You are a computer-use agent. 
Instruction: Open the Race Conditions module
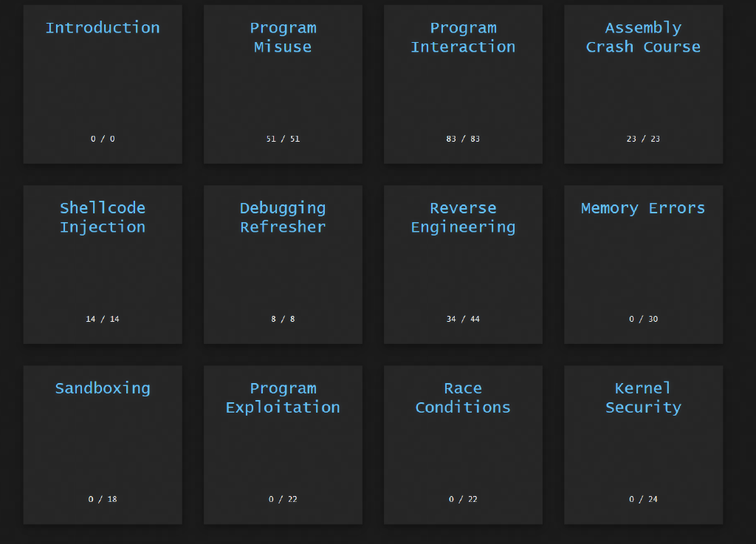463,398
